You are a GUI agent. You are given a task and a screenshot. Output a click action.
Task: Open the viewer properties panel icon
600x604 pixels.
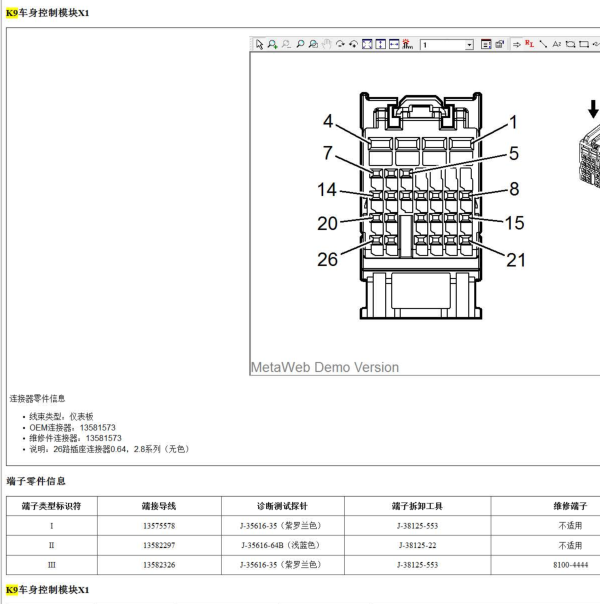click(486, 44)
